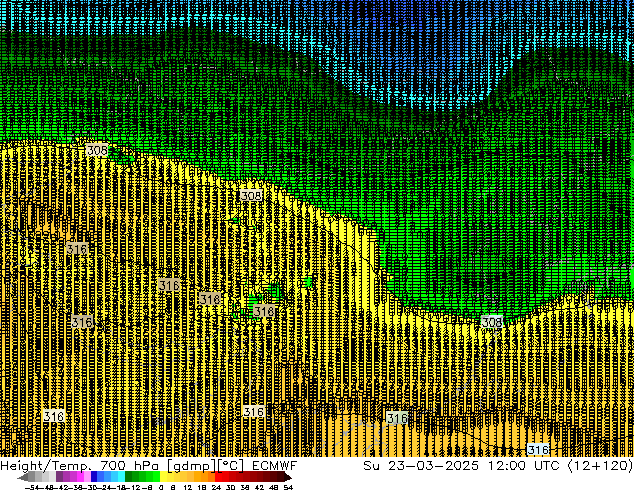
Task: Select the dark blue legend swatch
Action: click(94, 476)
